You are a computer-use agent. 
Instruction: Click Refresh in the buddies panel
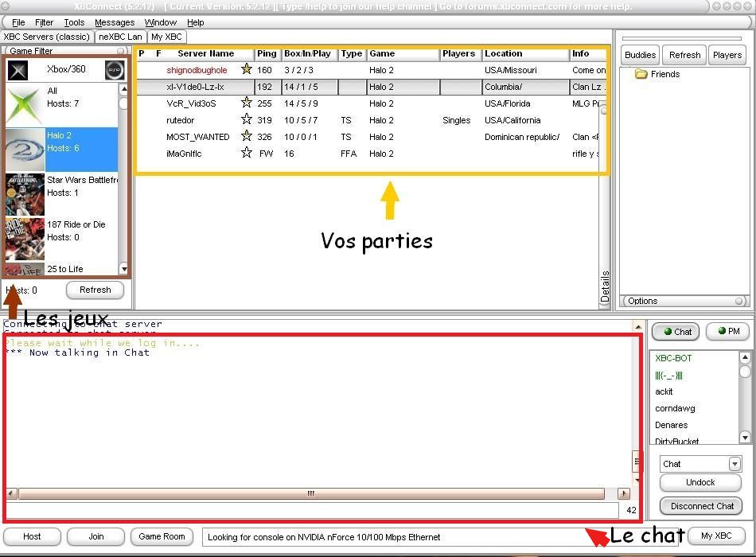(x=684, y=55)
